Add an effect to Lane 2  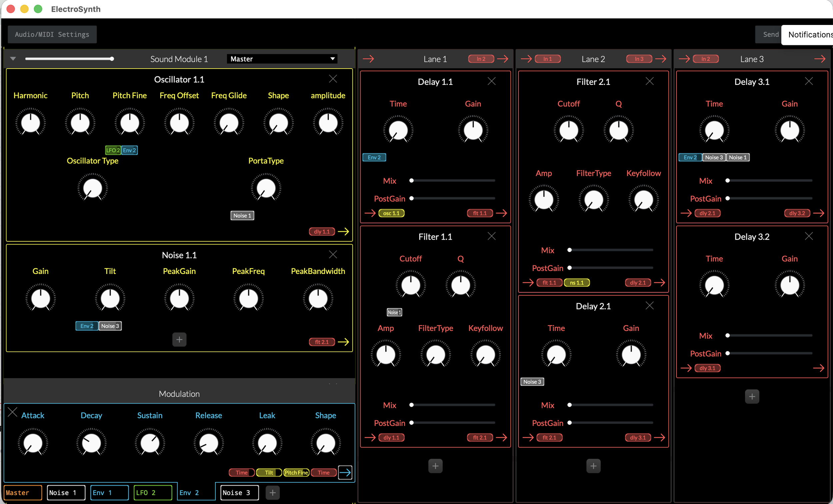coord(593,466)
